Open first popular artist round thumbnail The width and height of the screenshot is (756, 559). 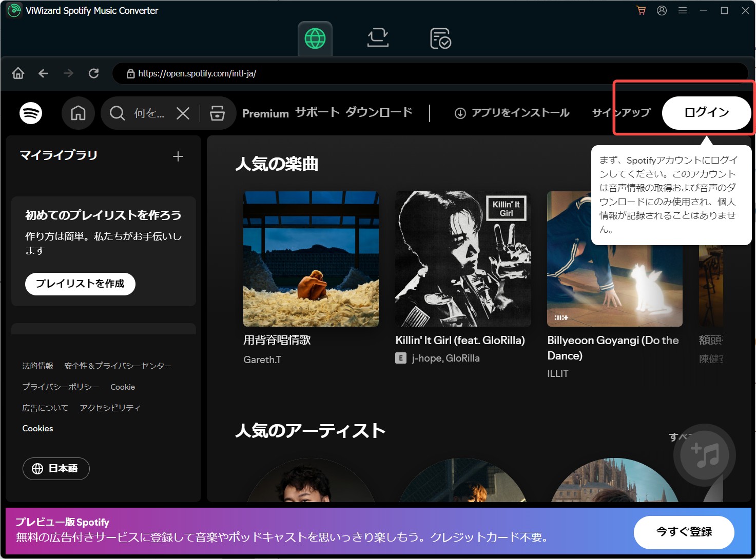pyautogui.click(x=311, y=480)
